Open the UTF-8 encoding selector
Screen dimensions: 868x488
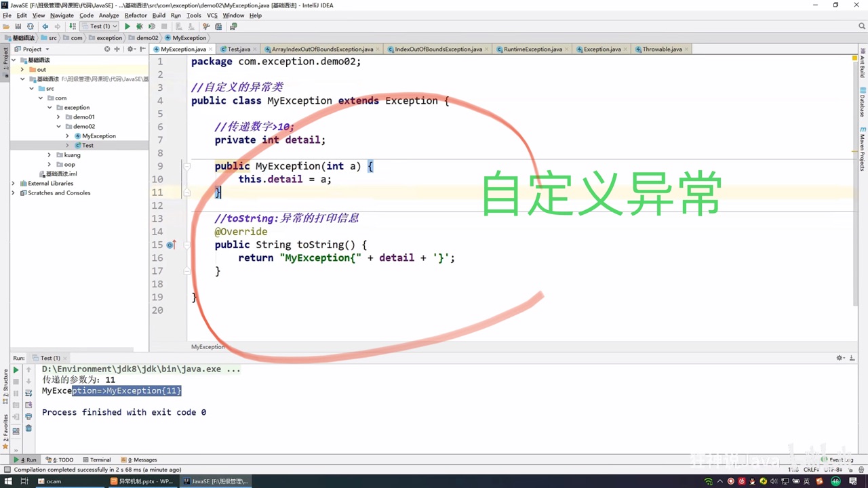tap(833, 470)
